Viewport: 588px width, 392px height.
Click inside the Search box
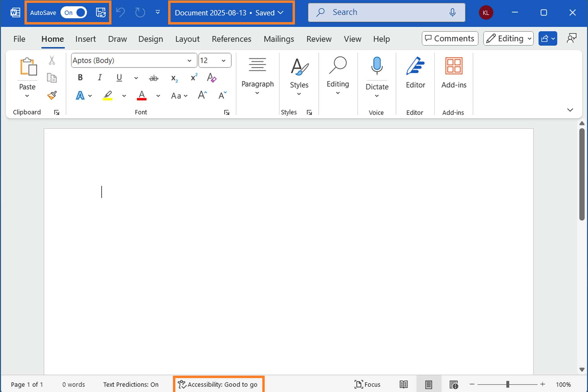[x=386, y=12]
